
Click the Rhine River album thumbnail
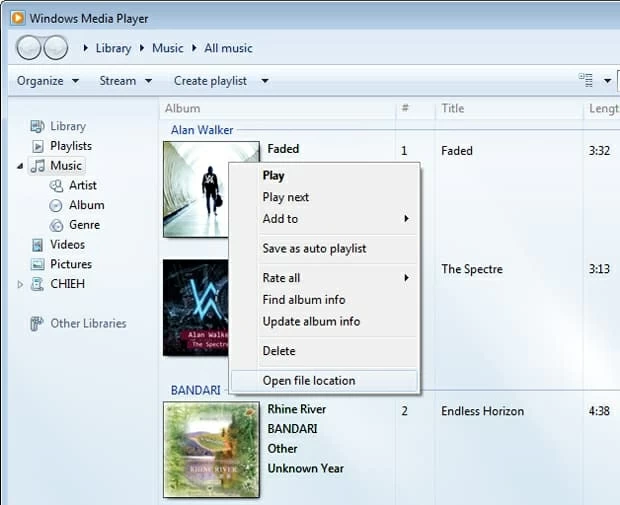211,449
